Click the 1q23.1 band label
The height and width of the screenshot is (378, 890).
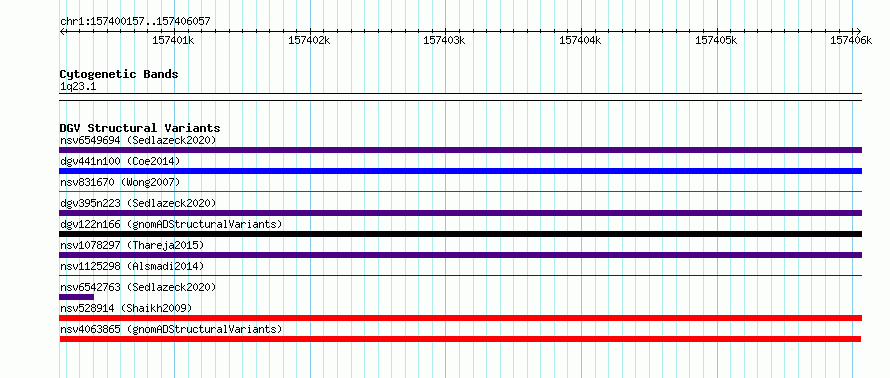pyautogui.click(x=78, y=87)
